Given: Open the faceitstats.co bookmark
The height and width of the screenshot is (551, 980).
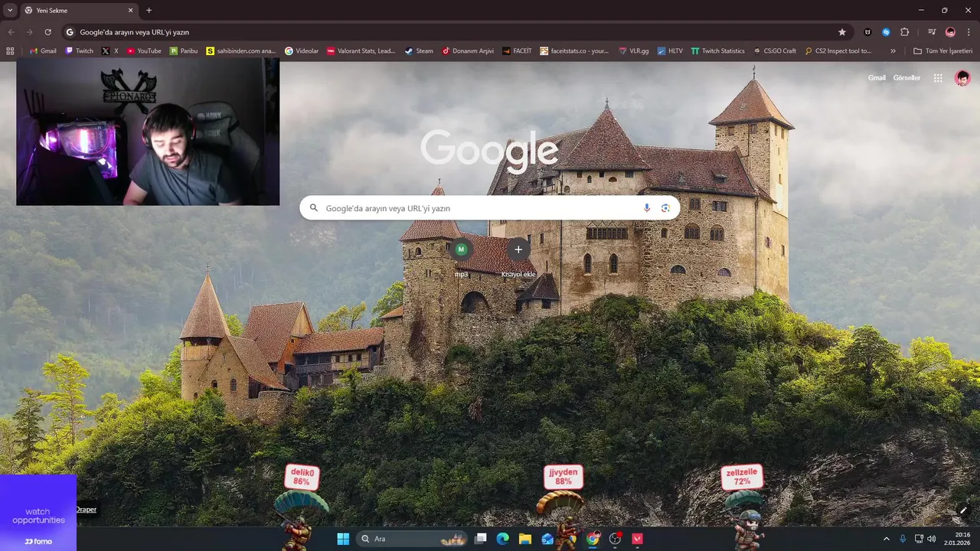Looking at the screenshot, I should point(575,51).
